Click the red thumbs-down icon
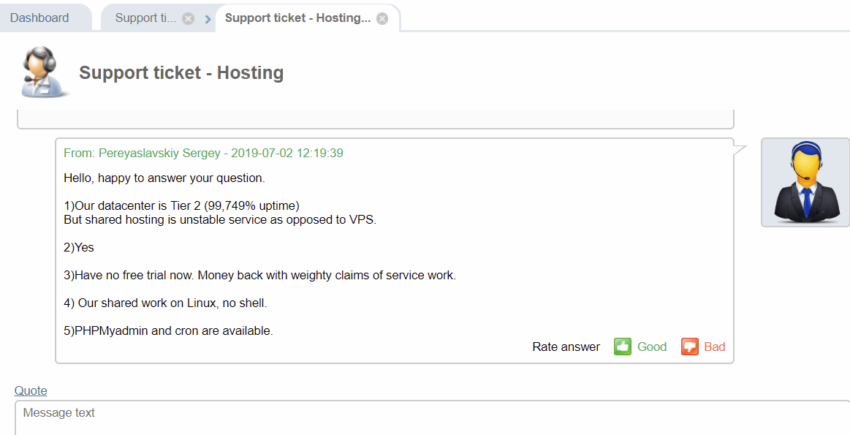This screenshot has width=850, height=435. 690,347
